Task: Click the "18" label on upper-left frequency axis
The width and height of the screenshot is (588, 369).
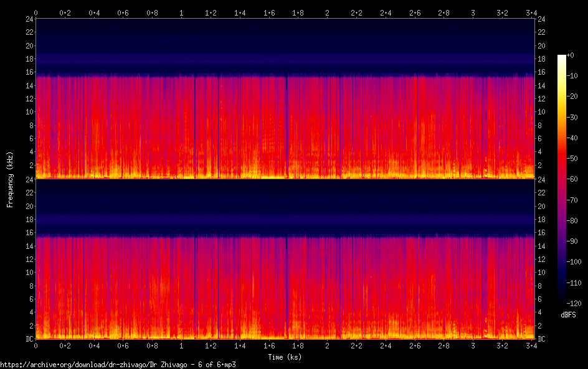Action: (x=29, y=59)
